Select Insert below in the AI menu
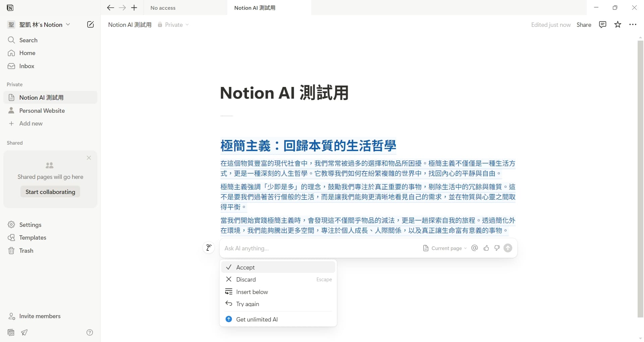Viewport: 644px width, 342px height. (x=252, y=291)
